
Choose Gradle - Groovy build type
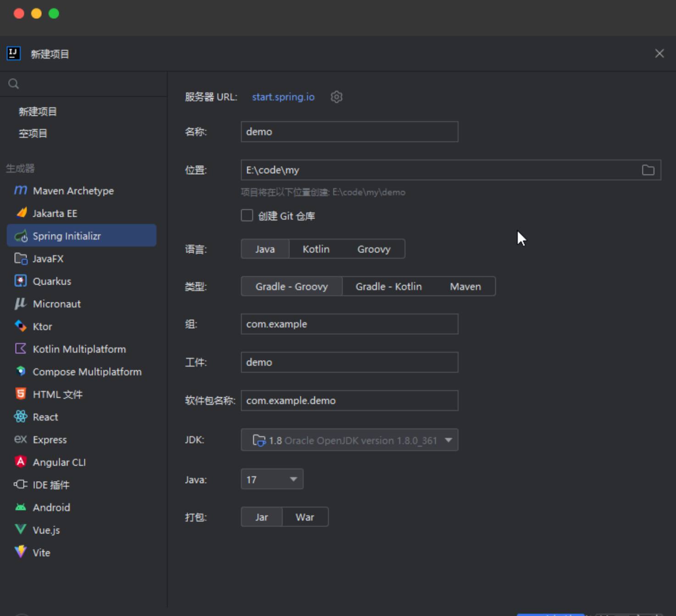(x=292, y=286)
